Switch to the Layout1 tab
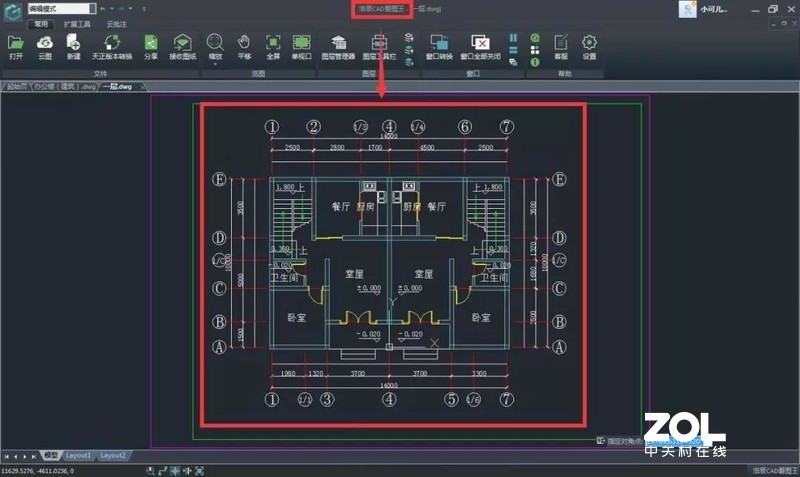Viewport: 800px width, 477px height. tap(78, 455)
